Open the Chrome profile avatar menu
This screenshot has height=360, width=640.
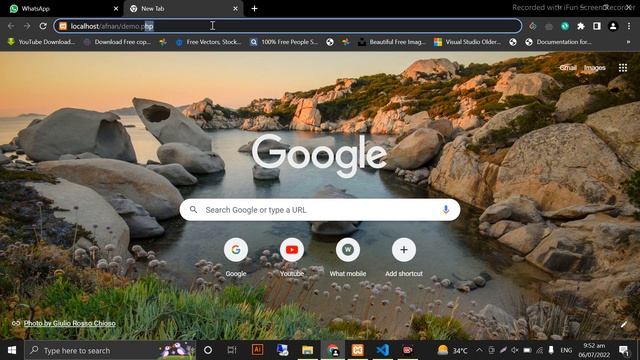[613, 26]
